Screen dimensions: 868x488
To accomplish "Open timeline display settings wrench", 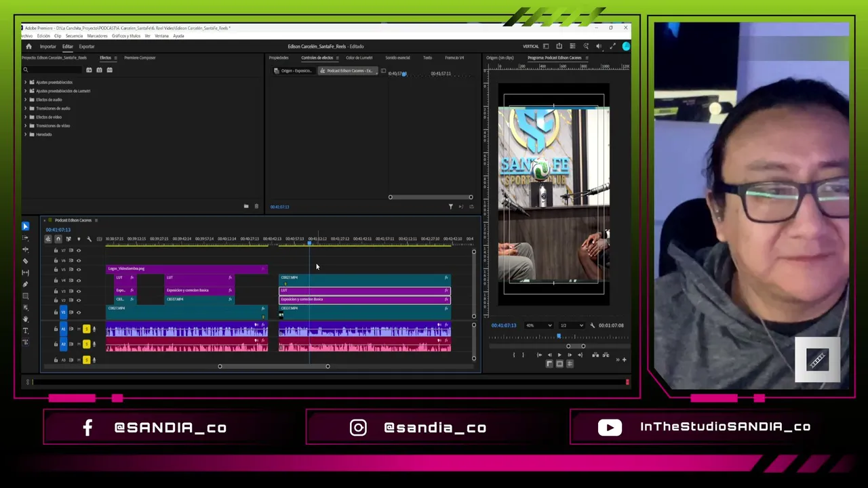I will point(89,239).
